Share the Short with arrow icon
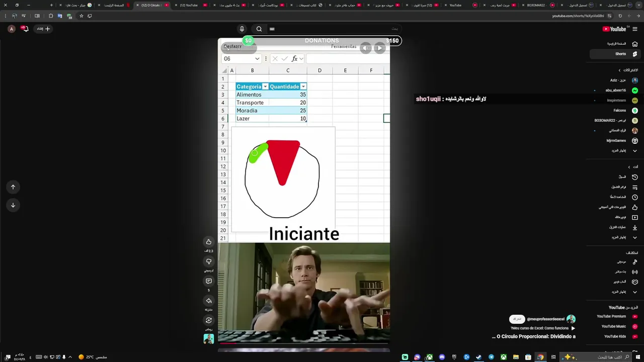 209,301
